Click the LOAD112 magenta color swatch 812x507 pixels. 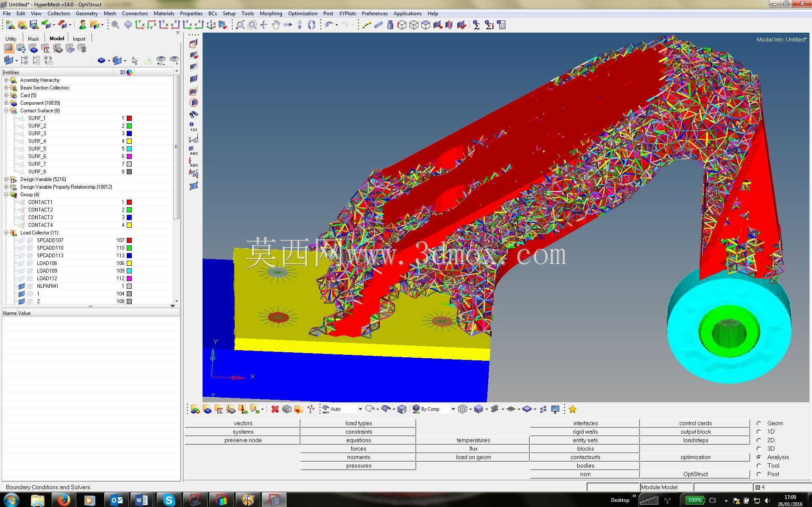click(129, 279)
